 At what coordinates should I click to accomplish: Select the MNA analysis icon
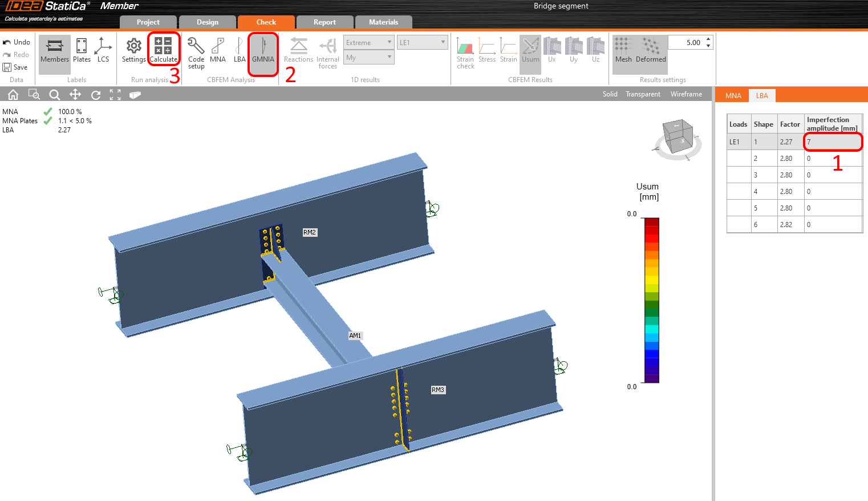tap(218, 50)
